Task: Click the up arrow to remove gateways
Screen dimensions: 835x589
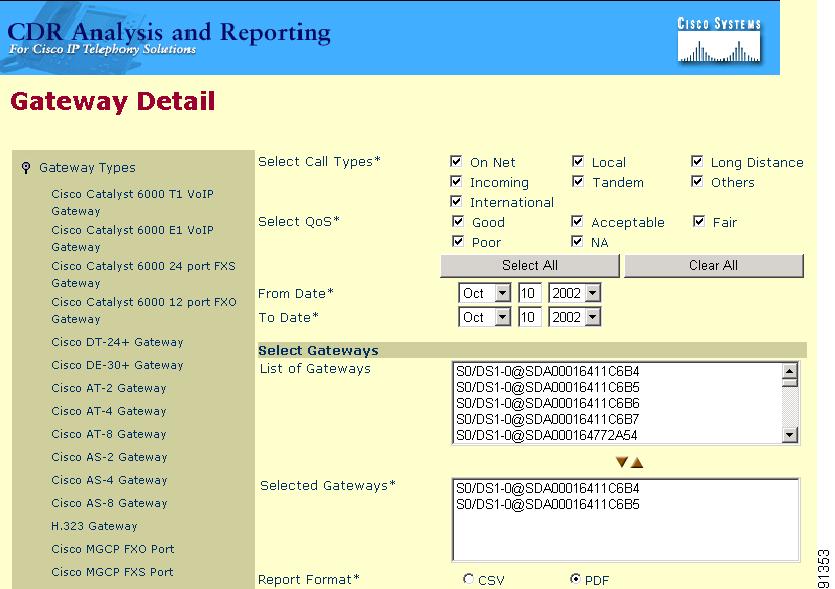Action: coord(637,463)
